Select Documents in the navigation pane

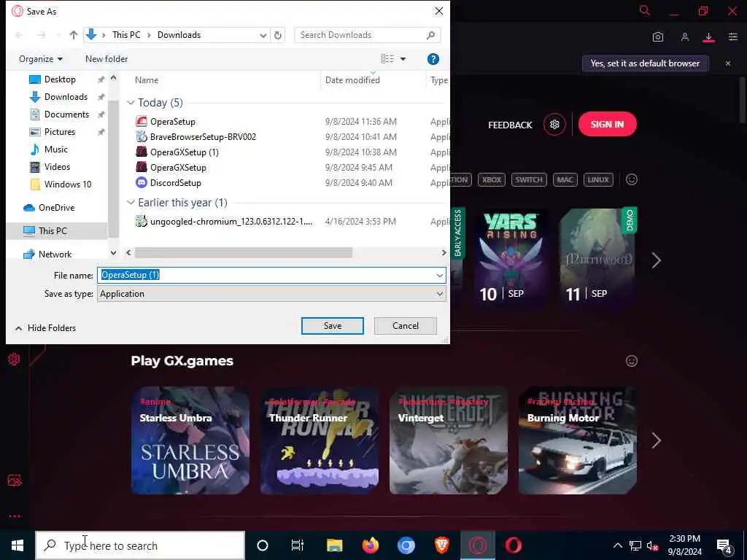click(x=66, y=114)
